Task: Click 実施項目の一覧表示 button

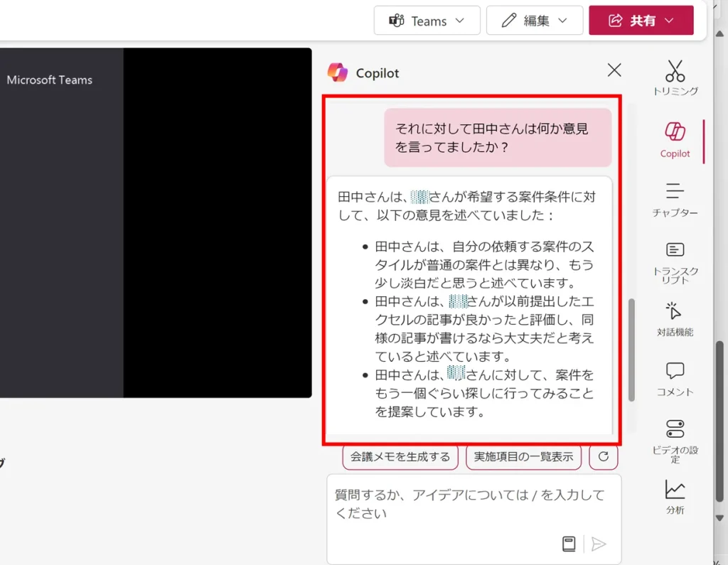Action: [523, 457]
